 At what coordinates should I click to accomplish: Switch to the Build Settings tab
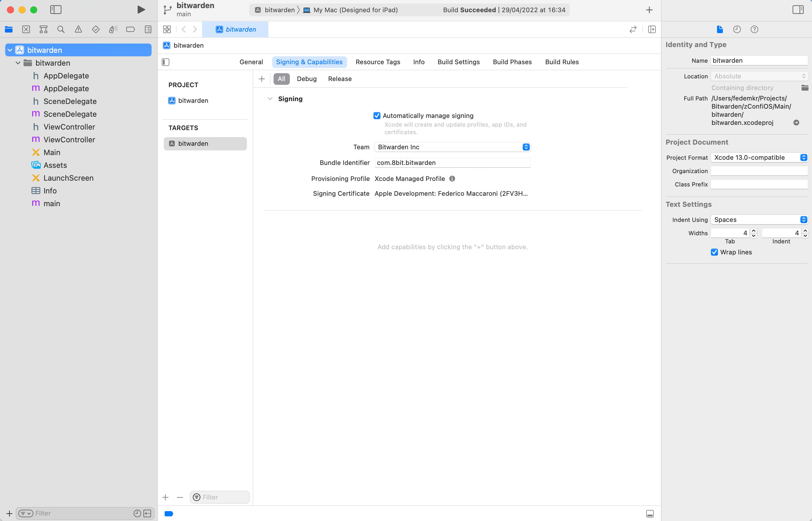pyautogui.click(x=459, y=62)
